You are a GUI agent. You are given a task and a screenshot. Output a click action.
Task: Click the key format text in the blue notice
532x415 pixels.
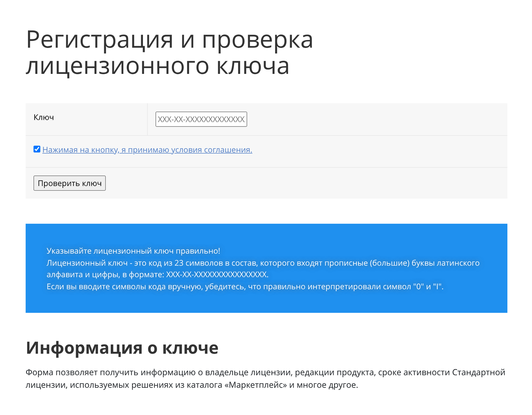[x=217, y=275]
